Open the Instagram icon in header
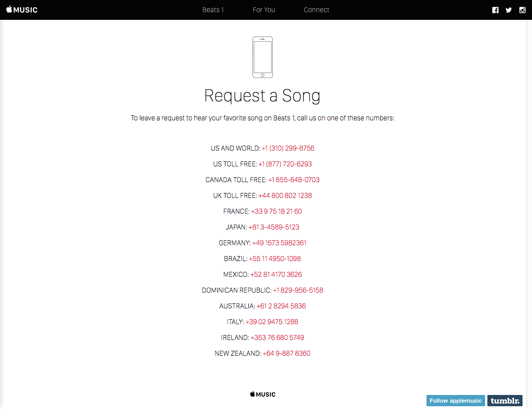532x413 pixels. [523, 10]
